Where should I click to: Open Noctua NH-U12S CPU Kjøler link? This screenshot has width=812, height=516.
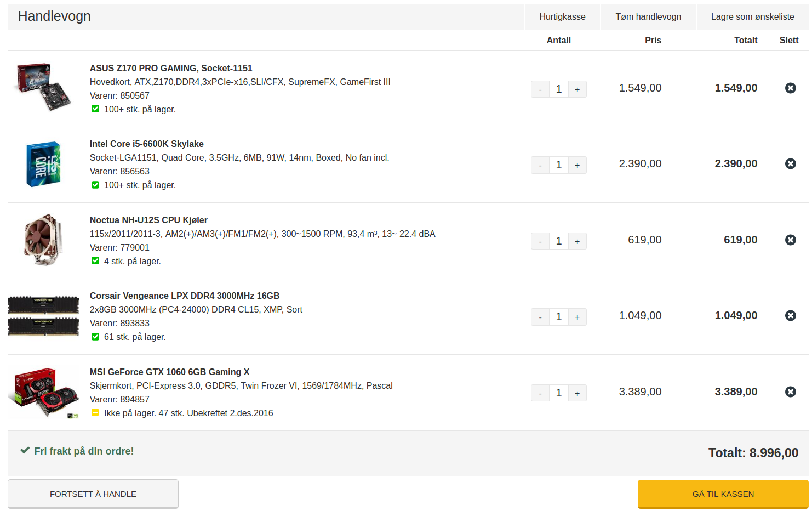click(x=148, y=220)
